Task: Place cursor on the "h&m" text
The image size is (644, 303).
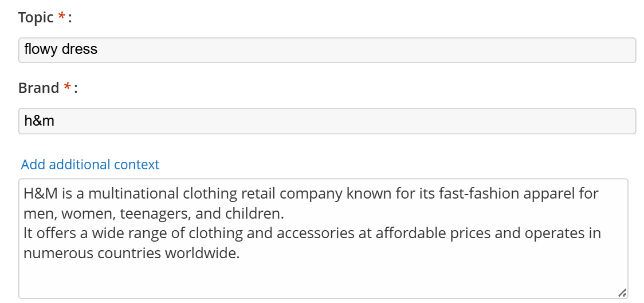Action: click(39, 121)
